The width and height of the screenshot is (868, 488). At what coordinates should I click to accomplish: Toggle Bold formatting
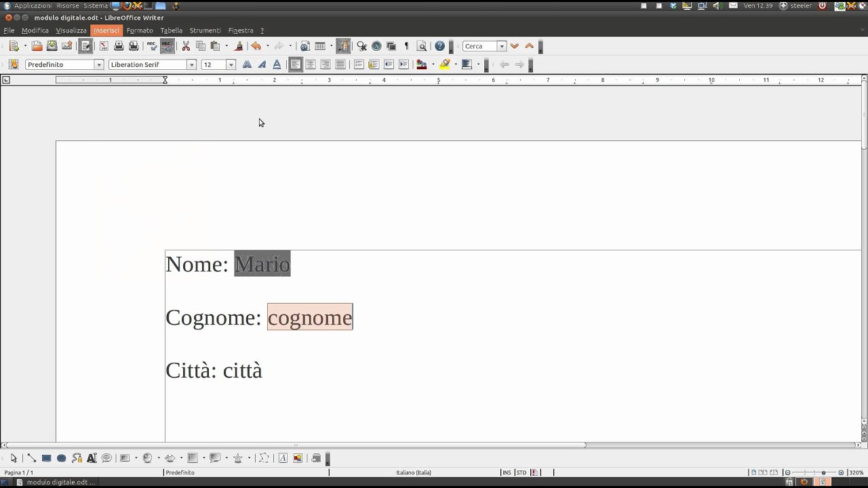pos(247,64)
